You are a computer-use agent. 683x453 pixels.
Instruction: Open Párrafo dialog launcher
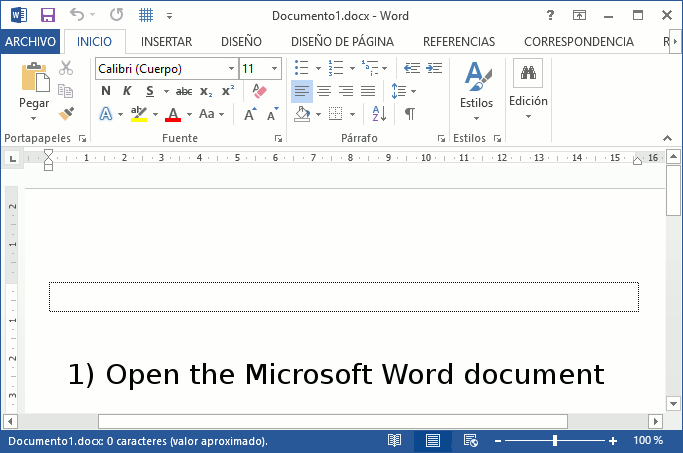441,139
